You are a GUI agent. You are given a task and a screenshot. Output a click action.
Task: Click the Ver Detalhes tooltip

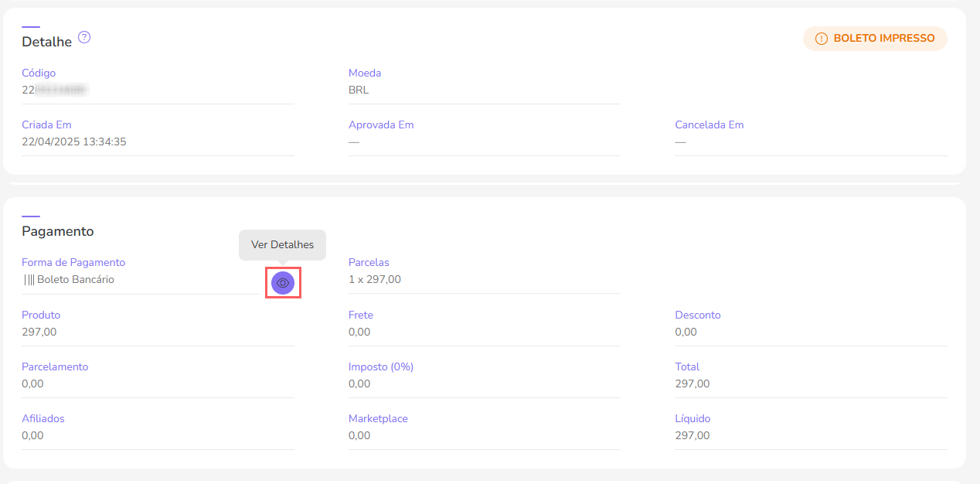point(282,244)
